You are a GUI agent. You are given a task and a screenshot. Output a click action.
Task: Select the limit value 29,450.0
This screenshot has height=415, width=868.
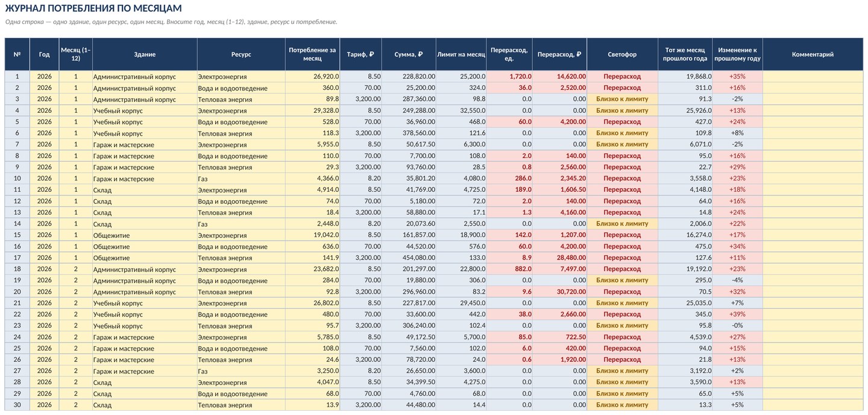(461, 303)
